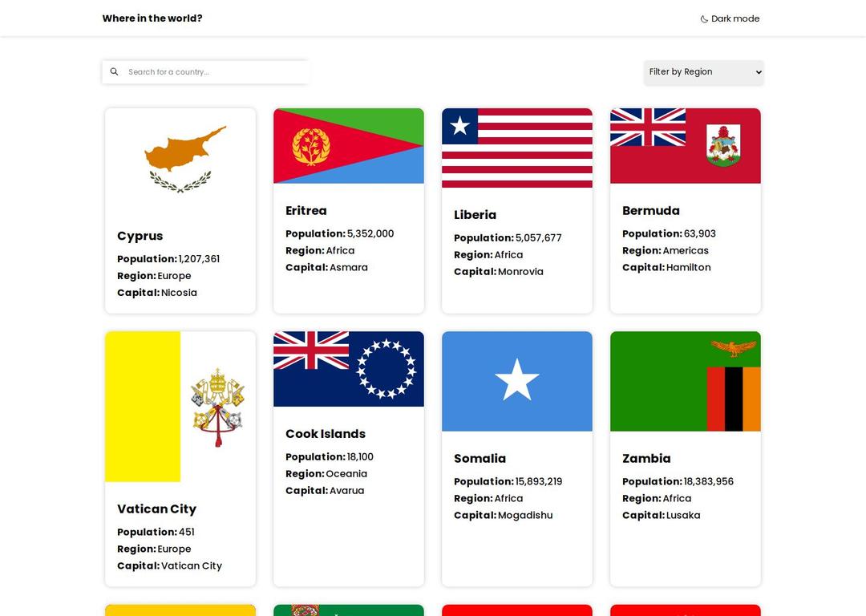The height and width of the screenshot is (616, 866).
Task: Type in the country search field
Action: click(x=212, y=72)
